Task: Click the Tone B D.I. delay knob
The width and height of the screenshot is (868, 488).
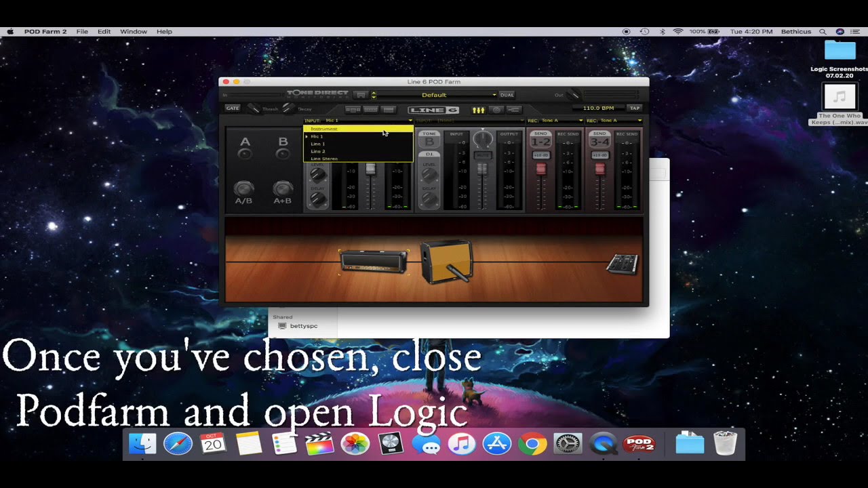Action: click(x=429, y=199)
